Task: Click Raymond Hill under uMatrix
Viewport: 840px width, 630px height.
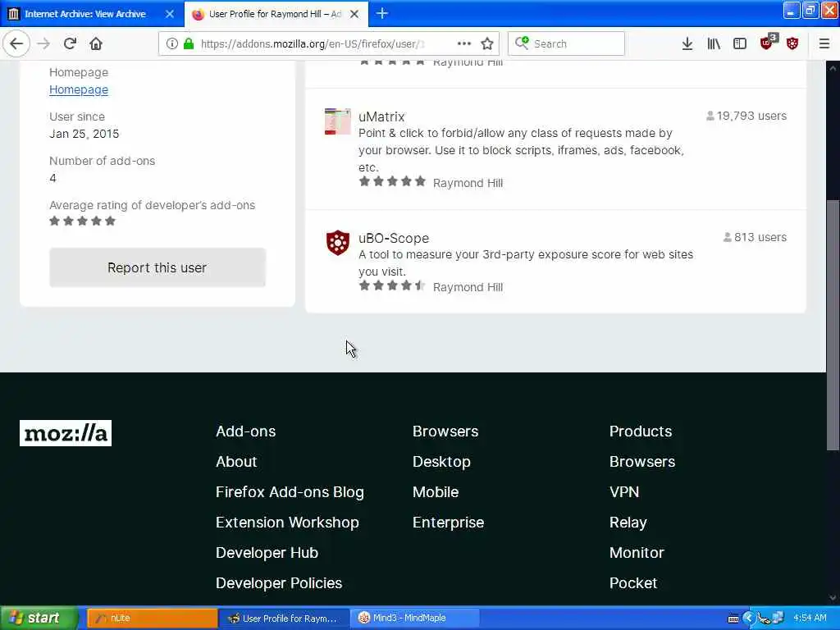Action: (468, 183)
